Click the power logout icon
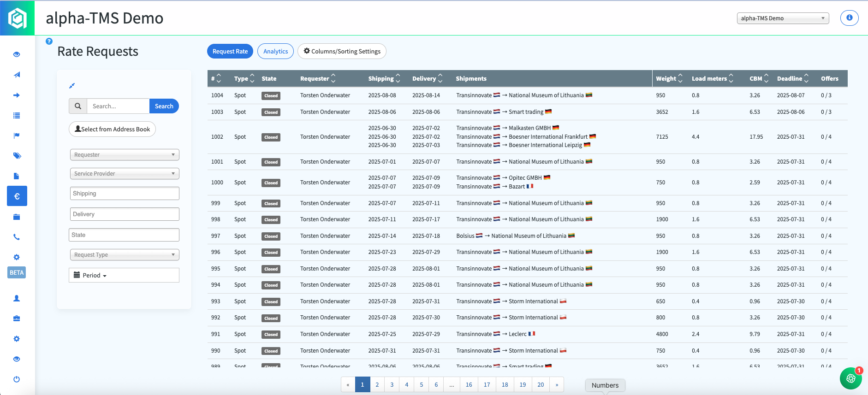This screenshot has width=868, height=395. (17, 379)
